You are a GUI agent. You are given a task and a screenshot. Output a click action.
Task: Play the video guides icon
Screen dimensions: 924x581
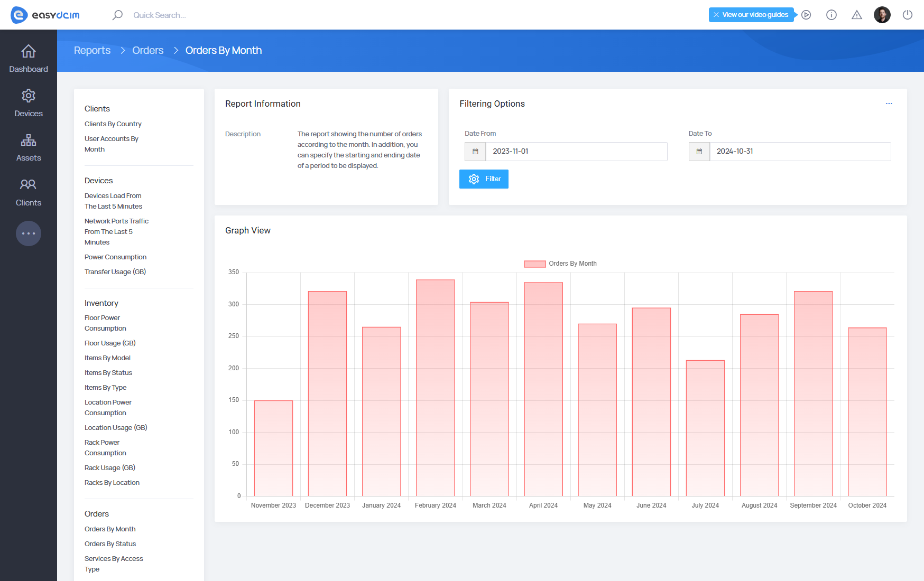(x=806, y=15)
